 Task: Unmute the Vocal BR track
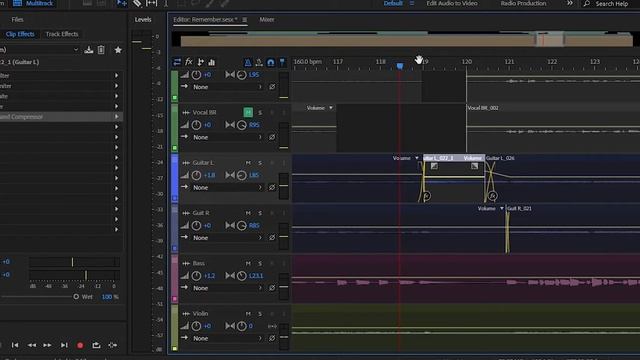(248, 112)
